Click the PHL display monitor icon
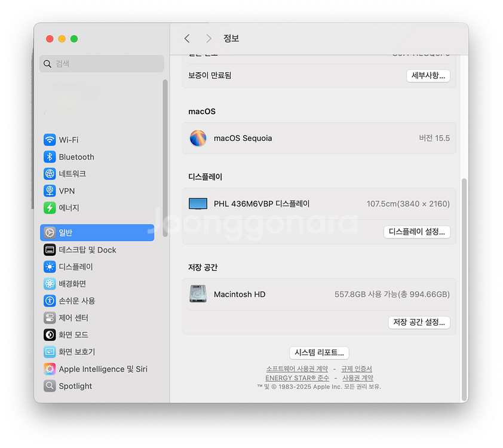The image size is (503, 448). 198,204
